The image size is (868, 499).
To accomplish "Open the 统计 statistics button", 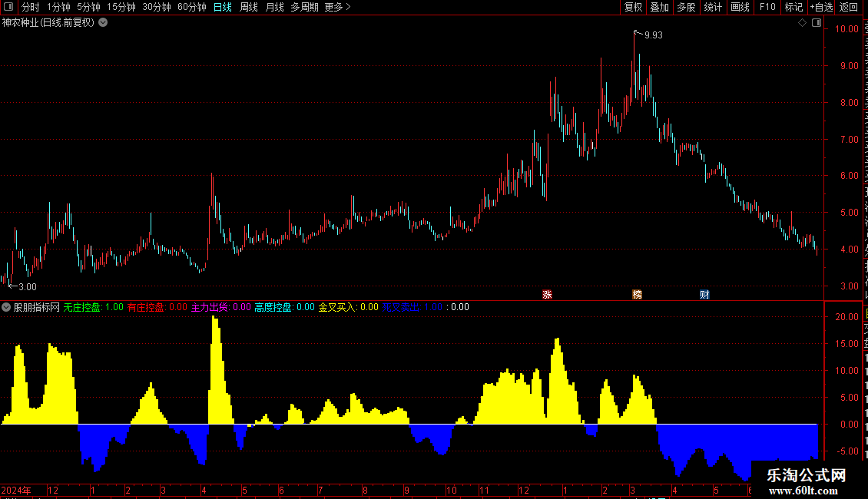I will point(712,7).
